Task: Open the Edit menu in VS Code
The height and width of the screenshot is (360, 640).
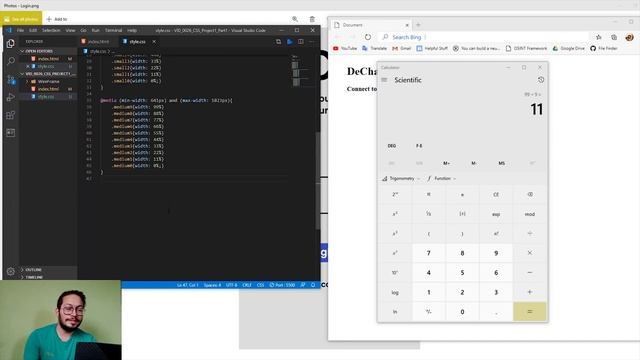Action: pos(33,31)
